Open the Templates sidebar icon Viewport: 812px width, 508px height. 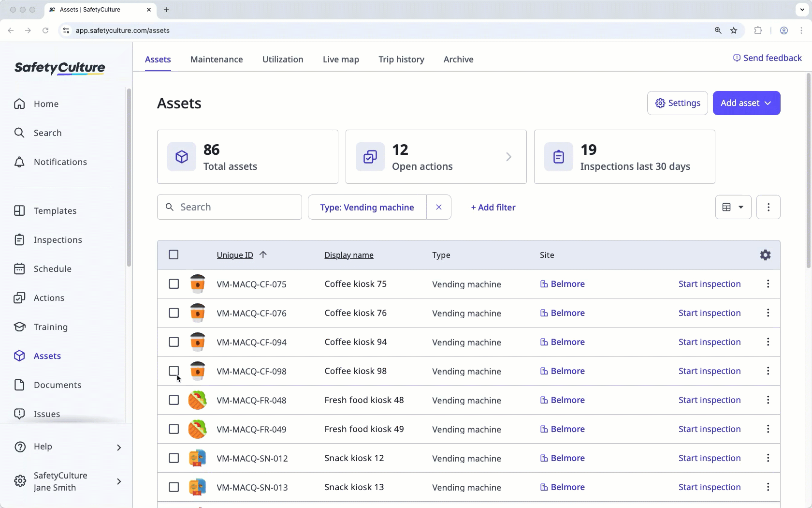(19, 210)
